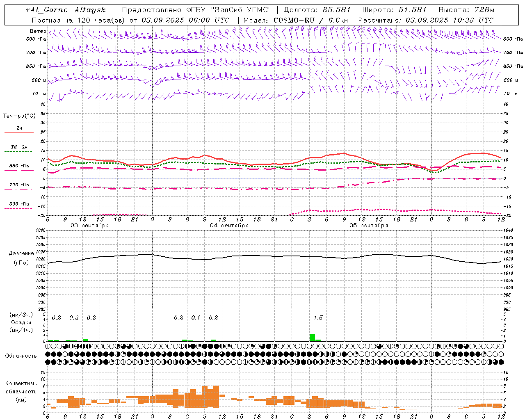
Task: Click the '(мм/3ч.)' precipitation unit label
Action: (x=21, y=315)
